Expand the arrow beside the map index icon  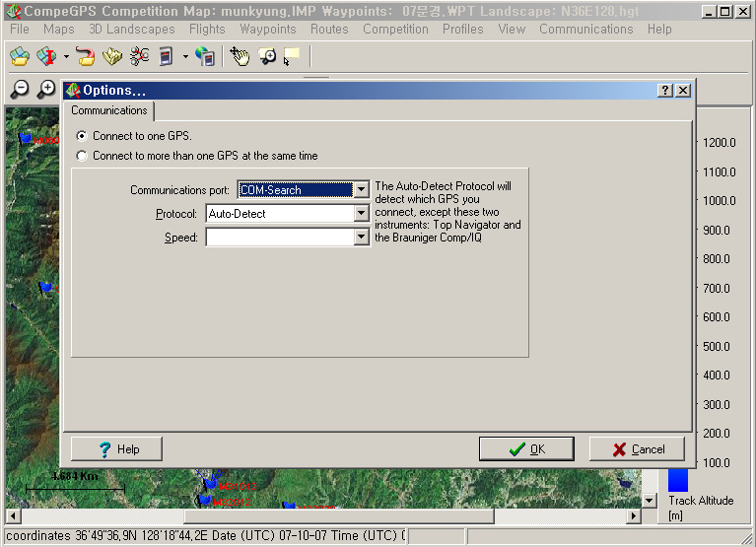(66, 57)
